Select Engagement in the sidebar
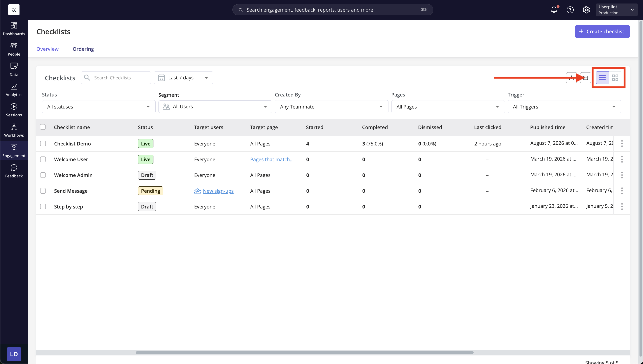Image resolution: width=643 pixels, height=364 pixels. click(14, 151)
